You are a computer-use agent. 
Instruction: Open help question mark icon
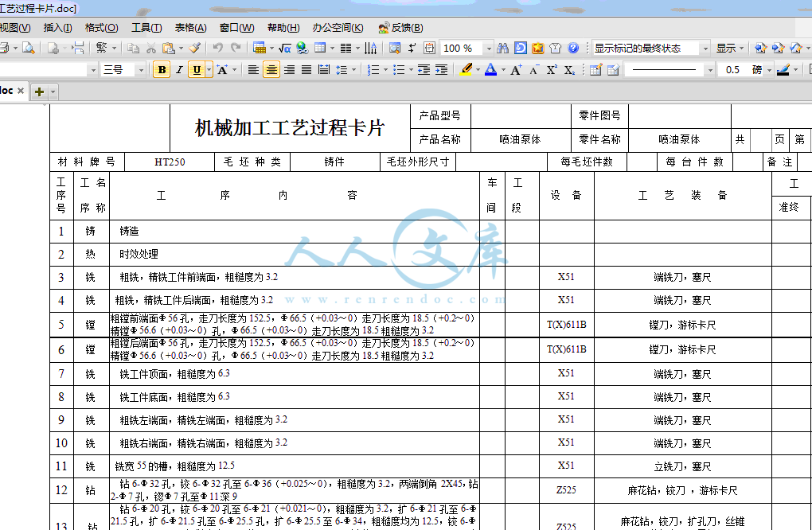[x=573, y=48]
